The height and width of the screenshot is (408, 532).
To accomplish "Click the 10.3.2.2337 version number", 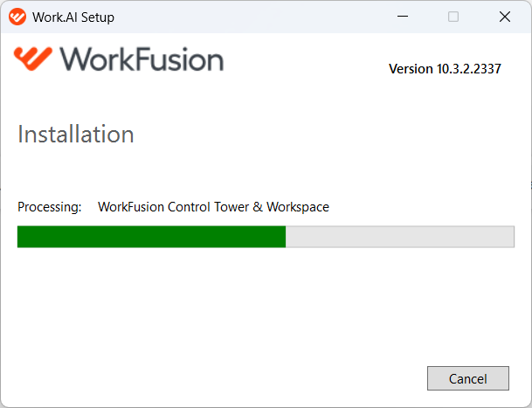I will coord(469,69).
